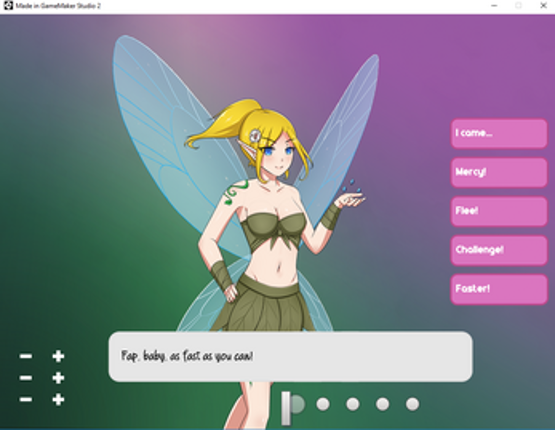Select the "Mercy!" option
The image size is (555, 430).
pos(499,172)
